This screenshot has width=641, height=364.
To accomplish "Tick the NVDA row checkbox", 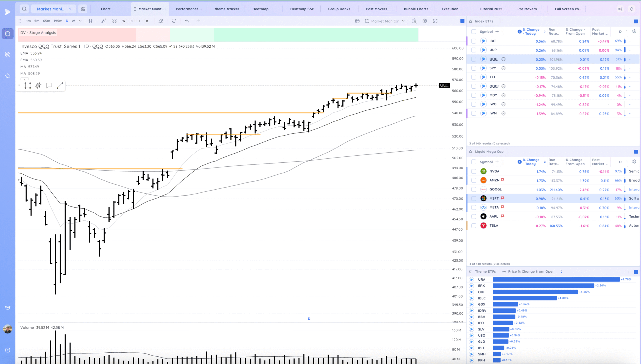I will [x=473, y=171].
